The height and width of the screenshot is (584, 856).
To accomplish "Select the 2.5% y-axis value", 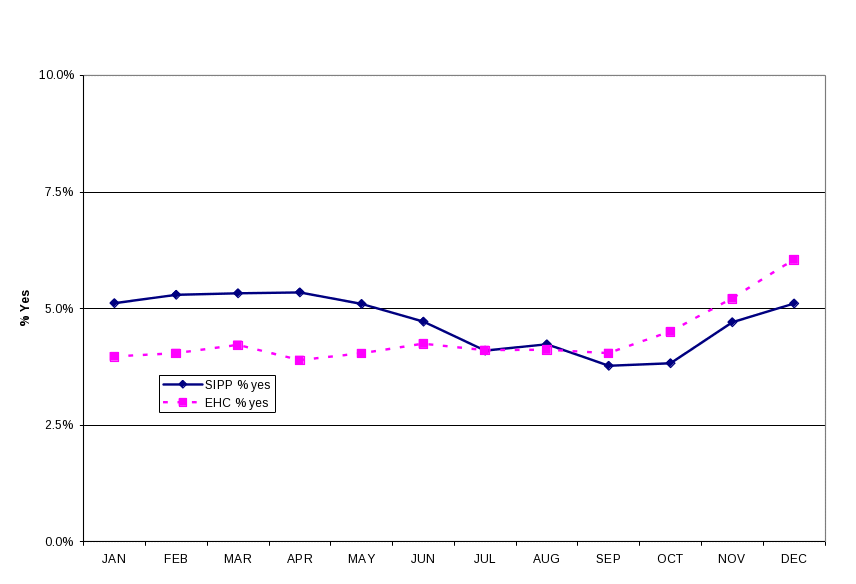I will (59, 425).
